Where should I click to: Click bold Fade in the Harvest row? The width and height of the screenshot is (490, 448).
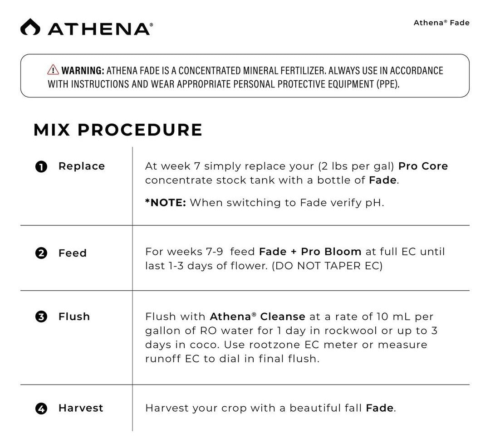point(380,408)
